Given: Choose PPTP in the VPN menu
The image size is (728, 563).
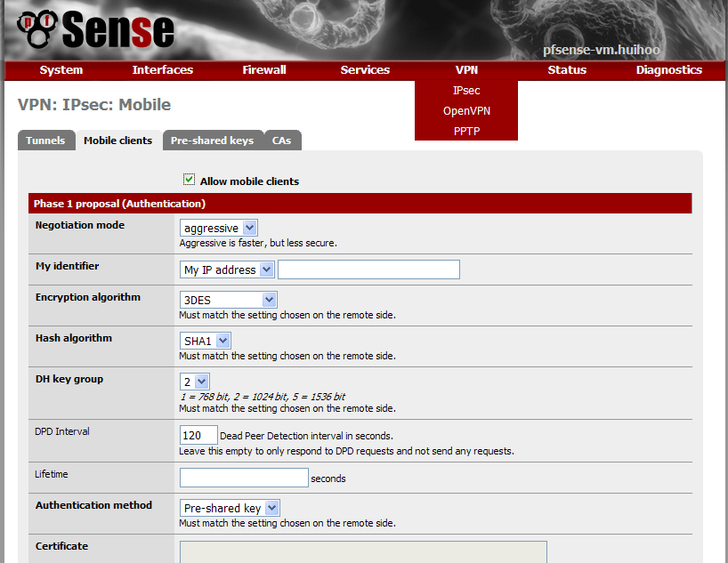Looking at the screenshot, I should coord(466,132).
